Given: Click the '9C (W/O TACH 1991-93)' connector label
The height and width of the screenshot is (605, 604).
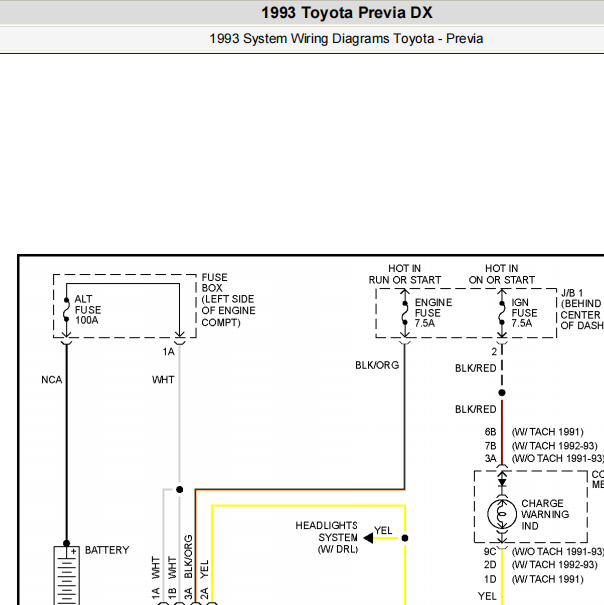Looking at the screenshot, I should [x=544, y=552].
